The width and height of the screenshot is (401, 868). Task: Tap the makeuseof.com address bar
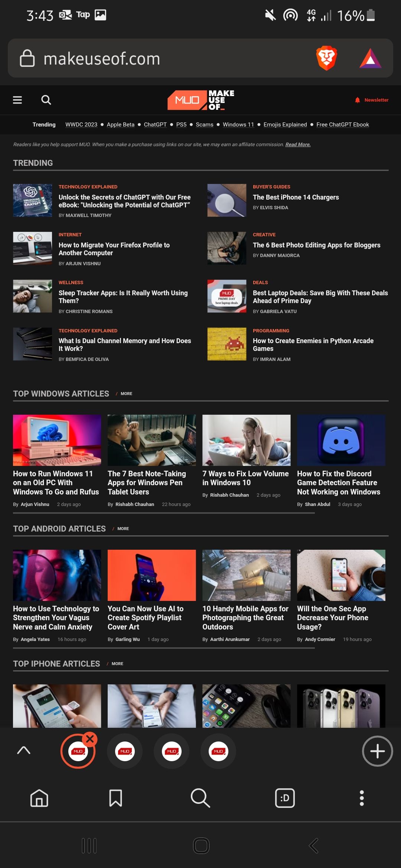click(x=200, y=58)
